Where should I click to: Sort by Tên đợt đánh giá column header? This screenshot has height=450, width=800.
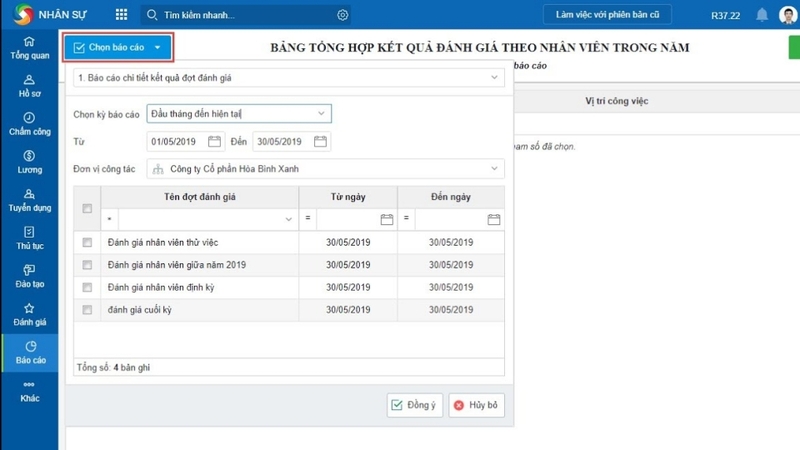click(199, 197)
